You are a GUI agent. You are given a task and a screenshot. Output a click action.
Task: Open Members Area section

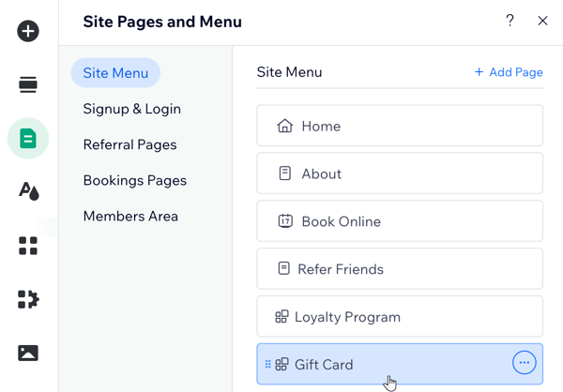click(x=130, y=216)
